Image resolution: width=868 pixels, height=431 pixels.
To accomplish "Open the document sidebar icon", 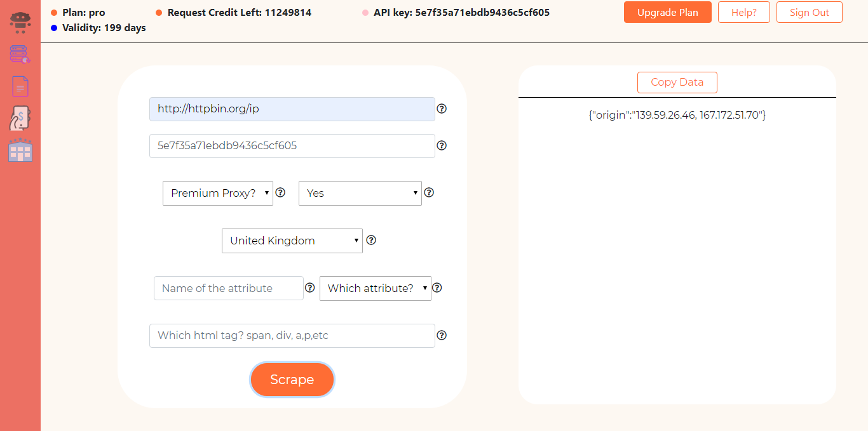I will coord(20,86).
